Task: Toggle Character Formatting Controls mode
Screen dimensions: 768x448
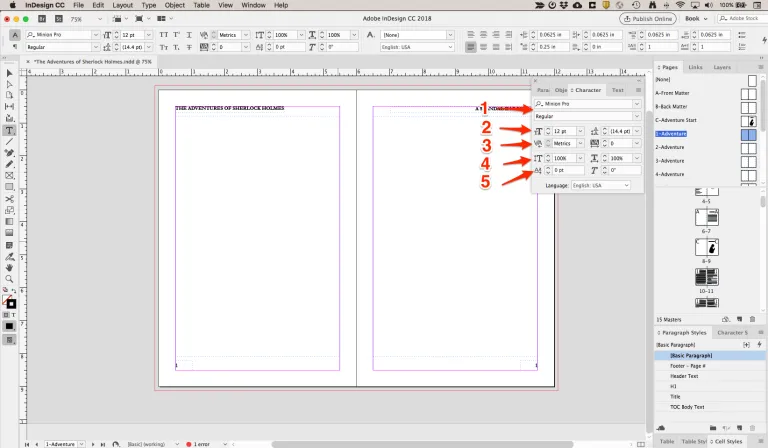Action: [15, 35]
